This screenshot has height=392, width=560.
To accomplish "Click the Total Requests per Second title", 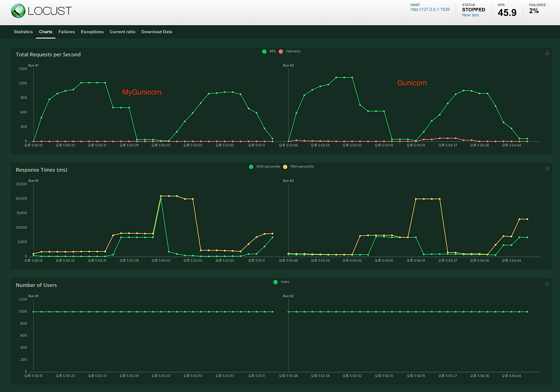I will pyautogui.click(x=48, y=55).
